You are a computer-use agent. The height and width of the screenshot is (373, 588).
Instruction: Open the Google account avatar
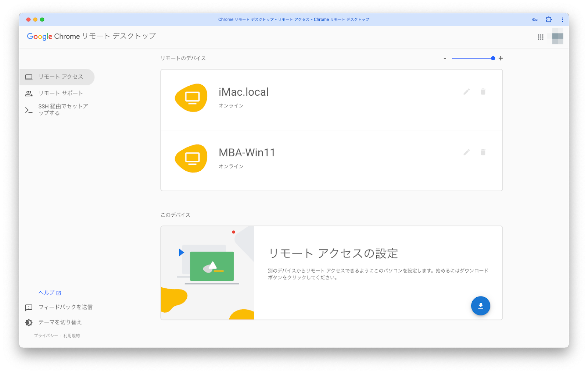point(557,36)
